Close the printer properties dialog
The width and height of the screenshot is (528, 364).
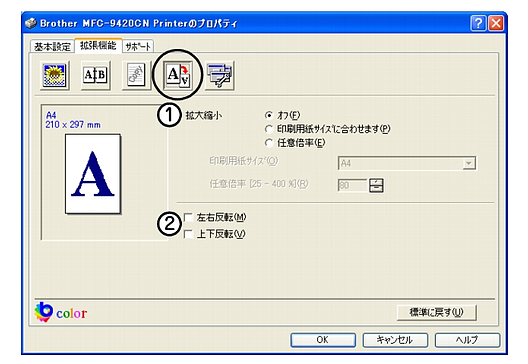[x=496, y=24]
